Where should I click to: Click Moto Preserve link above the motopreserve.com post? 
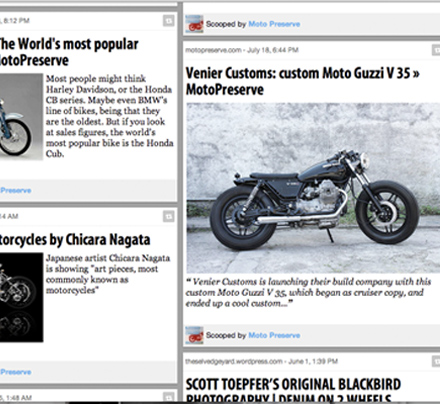(x=274, y=24)
